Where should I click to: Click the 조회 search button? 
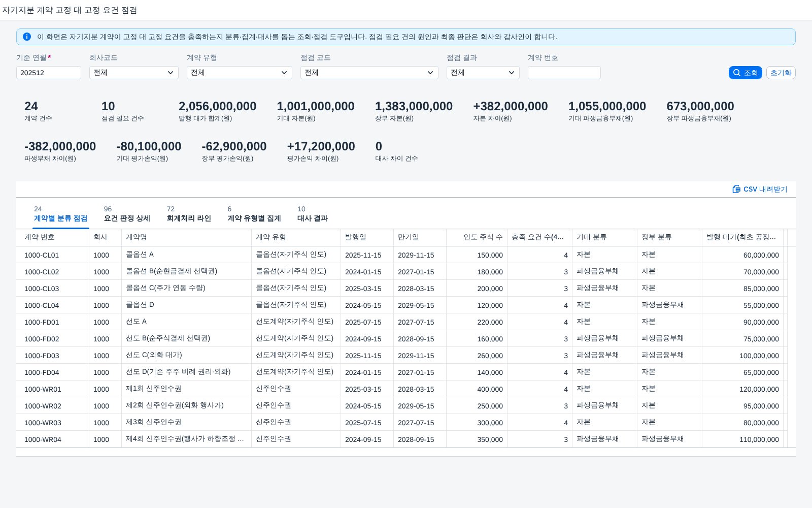coord(746,73)
